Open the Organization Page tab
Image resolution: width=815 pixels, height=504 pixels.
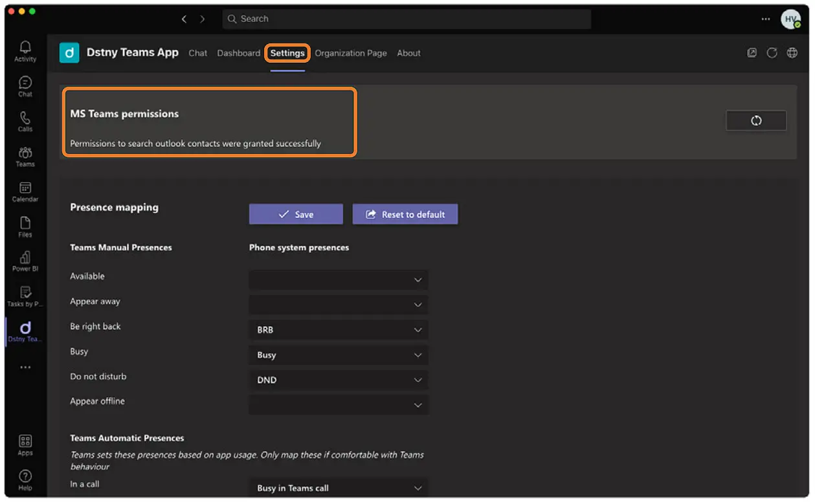tap(350, 53)
